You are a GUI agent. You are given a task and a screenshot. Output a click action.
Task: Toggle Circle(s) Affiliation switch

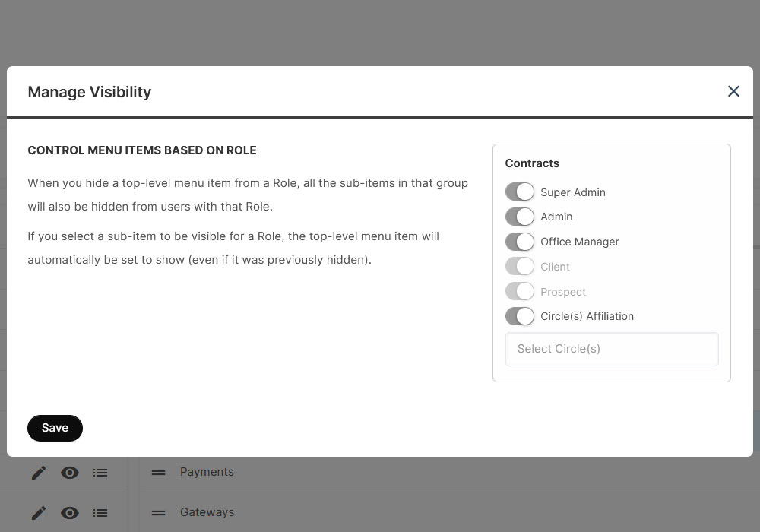tap(520, 316)
